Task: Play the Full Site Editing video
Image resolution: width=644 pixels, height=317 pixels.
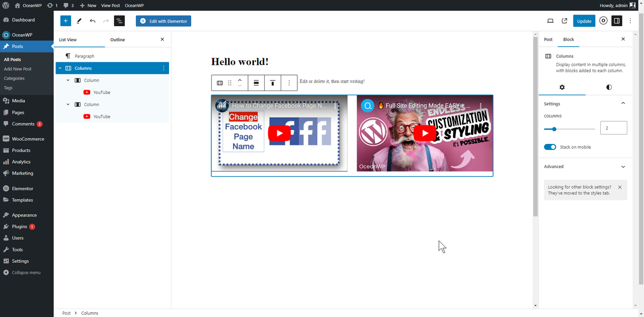Action: pos(425,133)
